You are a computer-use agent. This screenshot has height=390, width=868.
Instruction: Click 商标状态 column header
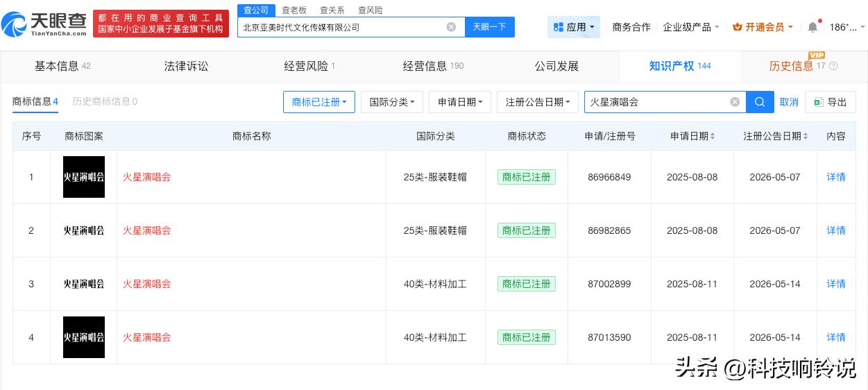coord(527,136)
